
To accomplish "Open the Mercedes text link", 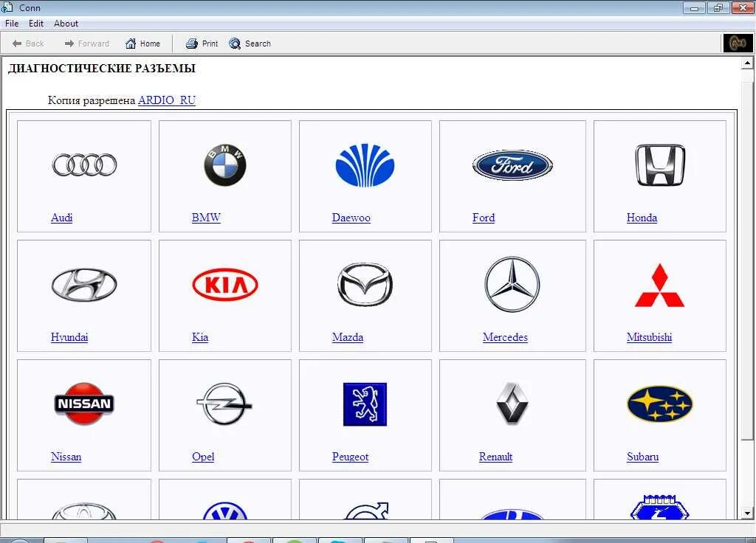I will [x=505, y=337].
